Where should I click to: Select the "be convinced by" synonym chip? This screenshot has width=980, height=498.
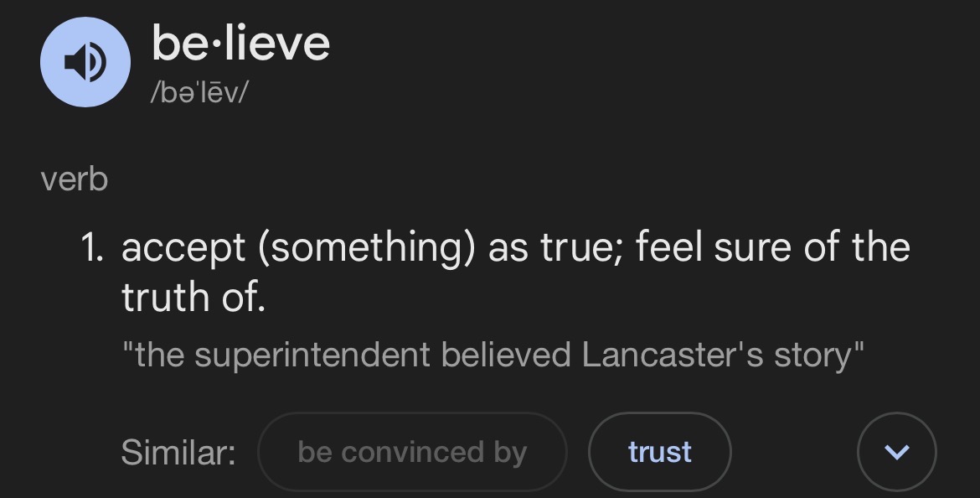pos(412,453)
